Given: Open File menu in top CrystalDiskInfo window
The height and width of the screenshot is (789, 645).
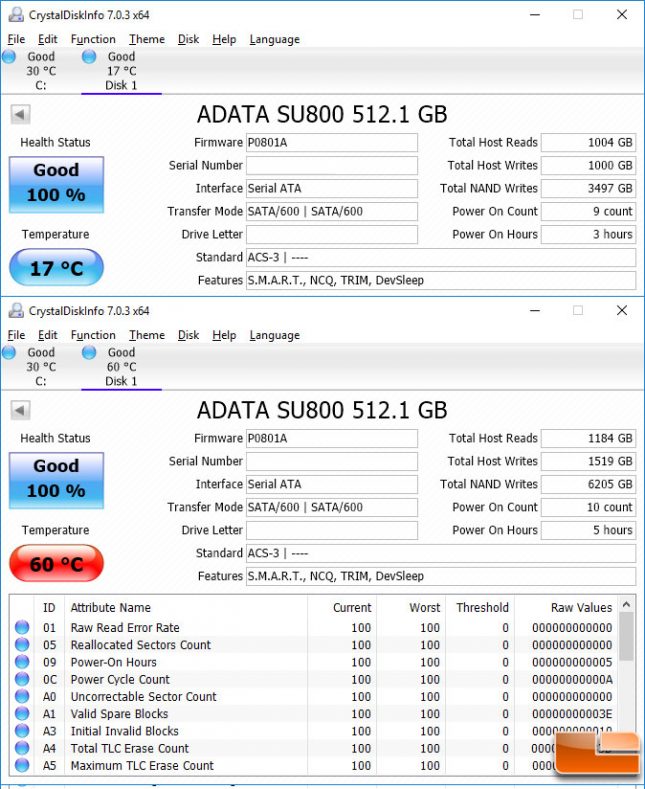Looking at the screenshot, I should point(16,39).
